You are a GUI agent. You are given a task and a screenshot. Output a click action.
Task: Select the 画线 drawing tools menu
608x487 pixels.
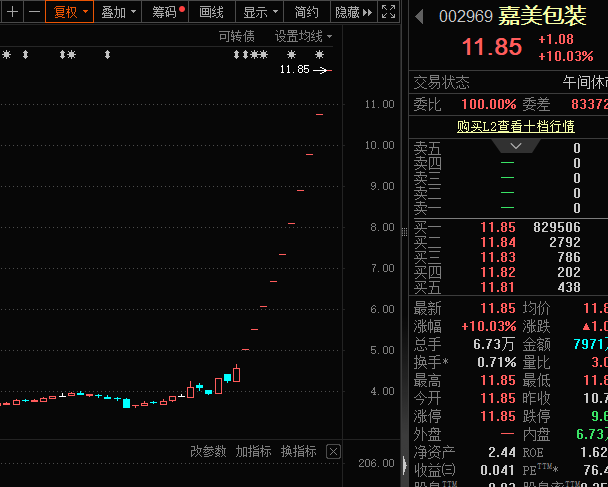pos(212,12)
